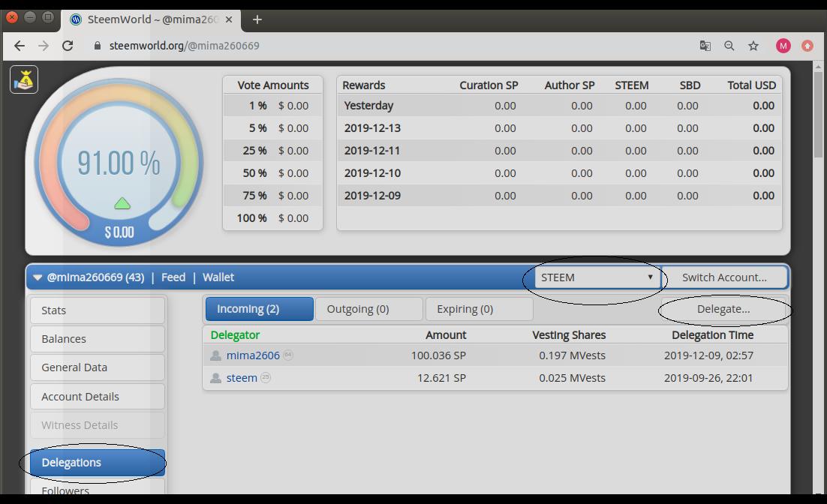Open a new browser tab

[257, 19]
